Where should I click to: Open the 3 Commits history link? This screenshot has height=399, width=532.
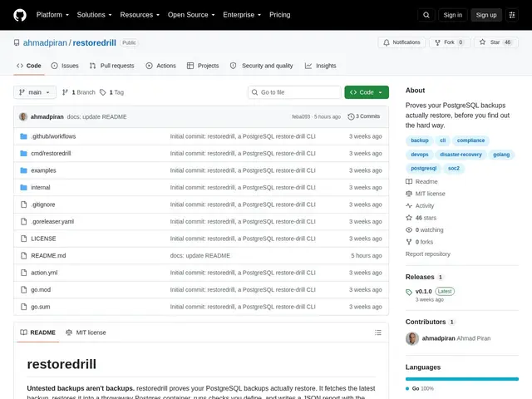pyautogui.click(x=364, y=116)
